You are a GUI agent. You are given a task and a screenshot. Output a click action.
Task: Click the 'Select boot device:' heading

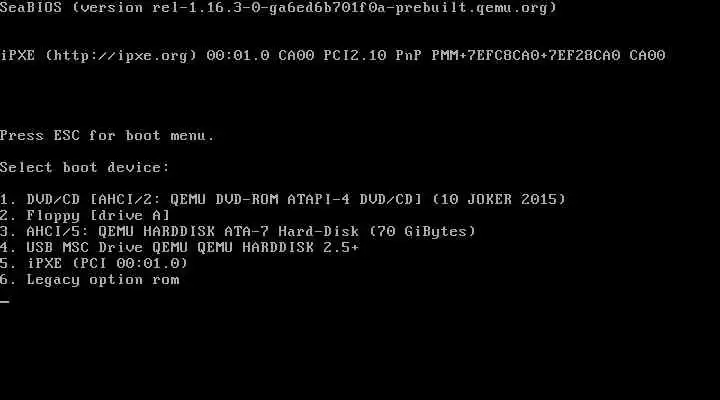coord(84,167)
